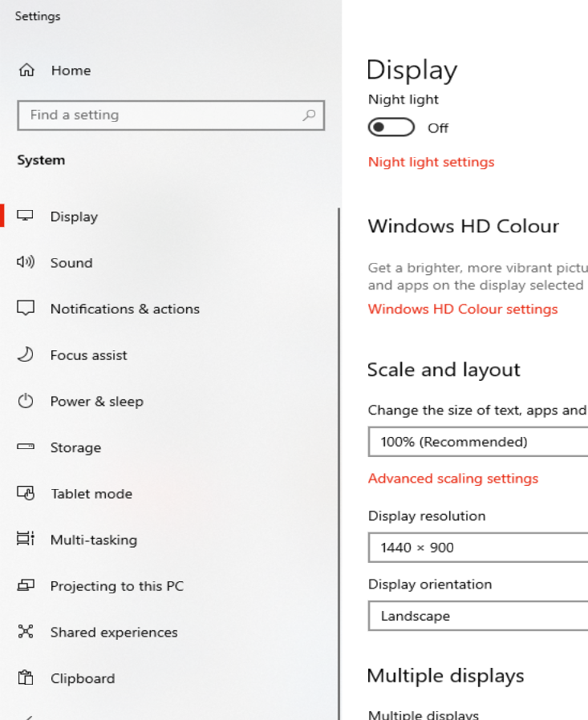Click the Home house icon
Screen dimensions: 588x720
(x=26, y=71)
